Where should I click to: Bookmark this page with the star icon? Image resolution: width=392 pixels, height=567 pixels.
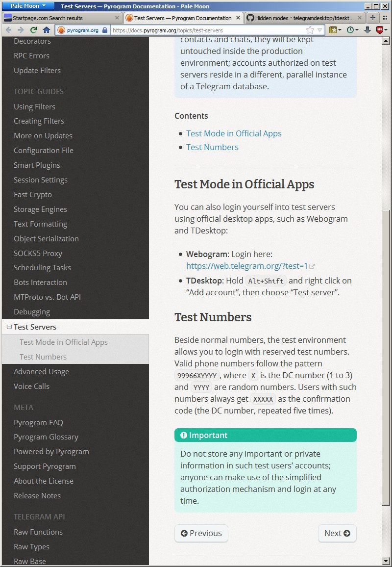pos(310,30)
